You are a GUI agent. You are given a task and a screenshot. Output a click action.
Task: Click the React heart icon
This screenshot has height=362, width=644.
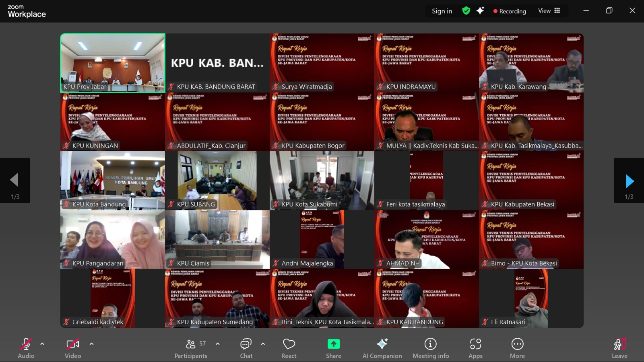click(289, 344)
